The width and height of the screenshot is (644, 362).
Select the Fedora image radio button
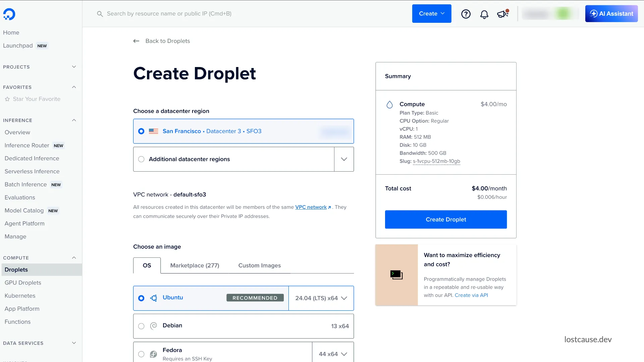[x=141, y=354]
